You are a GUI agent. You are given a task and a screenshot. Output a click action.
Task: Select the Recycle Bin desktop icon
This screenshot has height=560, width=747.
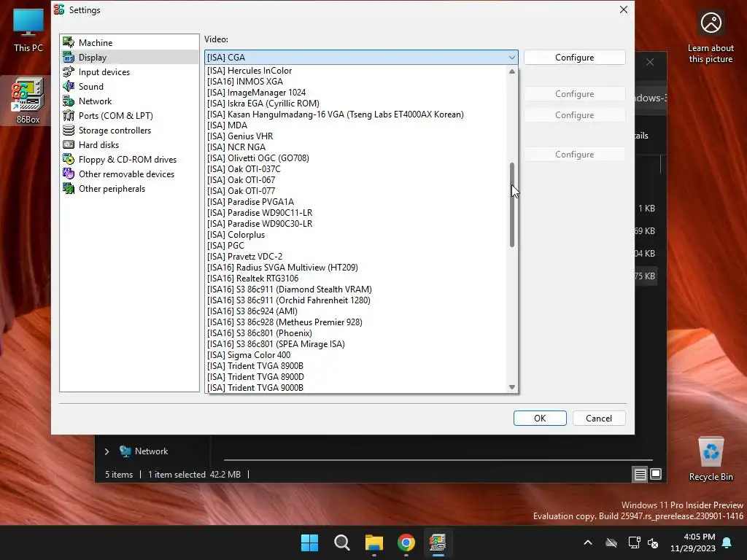click(711, 459)
